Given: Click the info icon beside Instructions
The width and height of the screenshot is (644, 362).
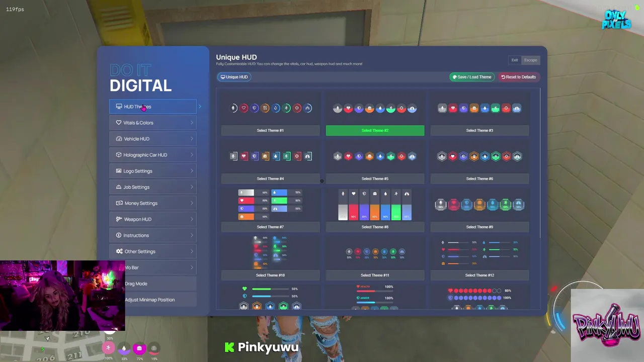Looking at the screenshot, I should point(119,235).
